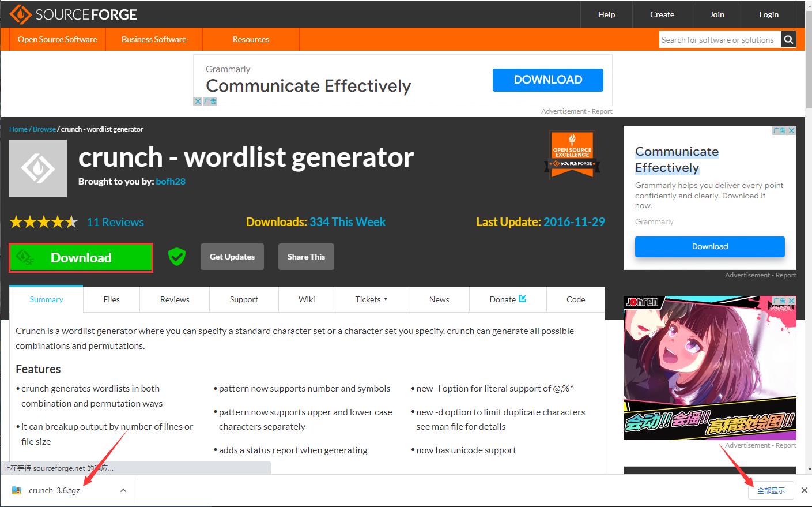Open the 11 Reviews link
The width and height of the screenshot is (812, 507).
(x=115, y=222)
